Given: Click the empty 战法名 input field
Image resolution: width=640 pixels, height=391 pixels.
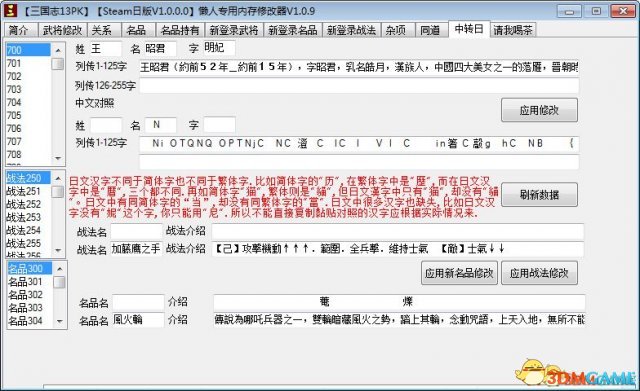Looking at the screenshot, I should click(137, 231).
